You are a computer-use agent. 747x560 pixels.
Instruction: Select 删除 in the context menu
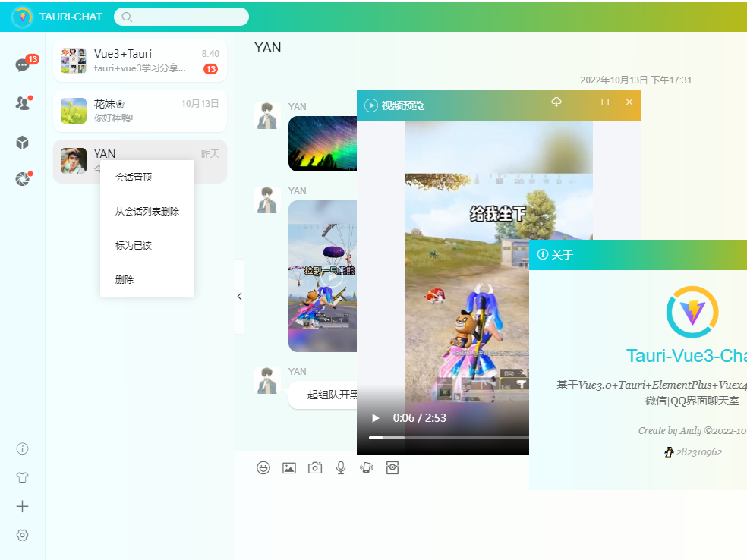click(x=147, y=279)
